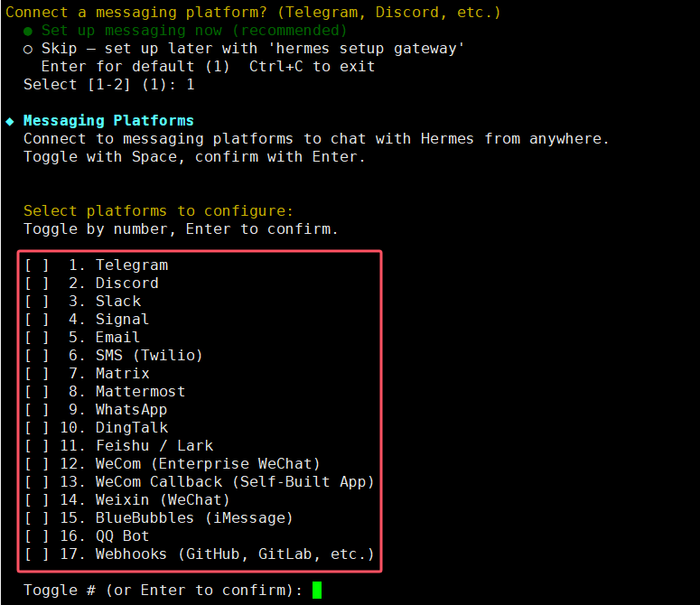Image resolution: width=700 pixels, height=605 pixels.
Task: Toggle the SMS (Twilio) checkbox
Action: tap(37, 356)
